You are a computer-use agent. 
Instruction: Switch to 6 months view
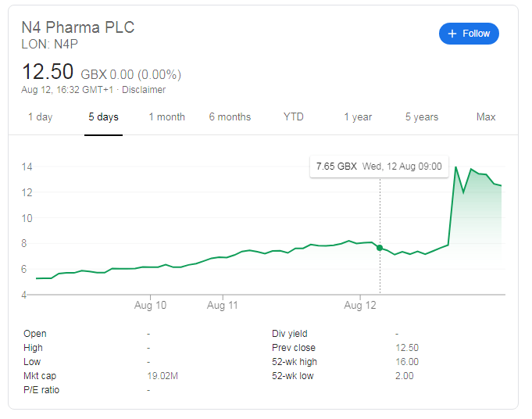click(x=230, y=117)
